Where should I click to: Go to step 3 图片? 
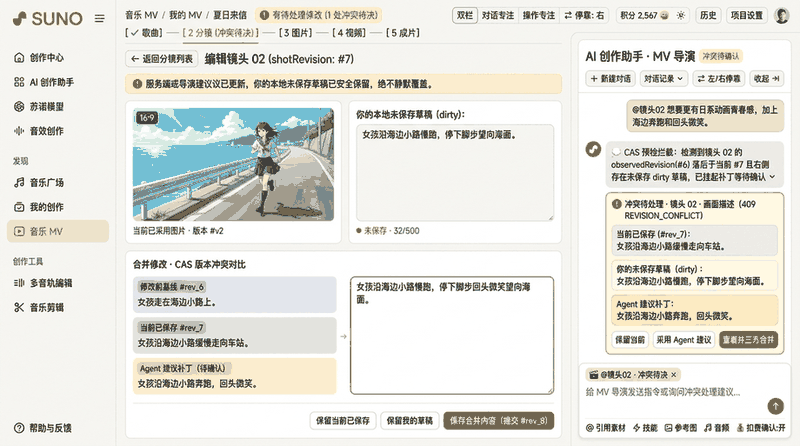click(295, 33)
